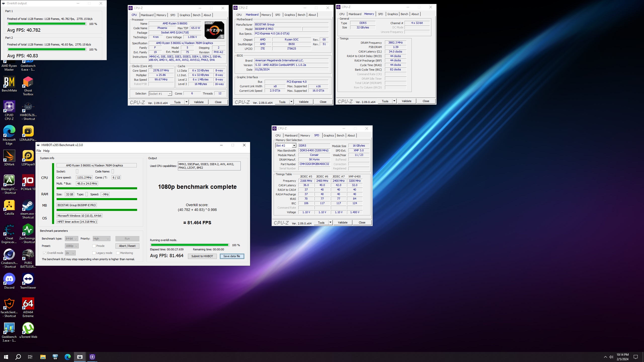Open Geekbench 3.exe shortcut icon
The image size is (644, 362).
coord(9,332)
